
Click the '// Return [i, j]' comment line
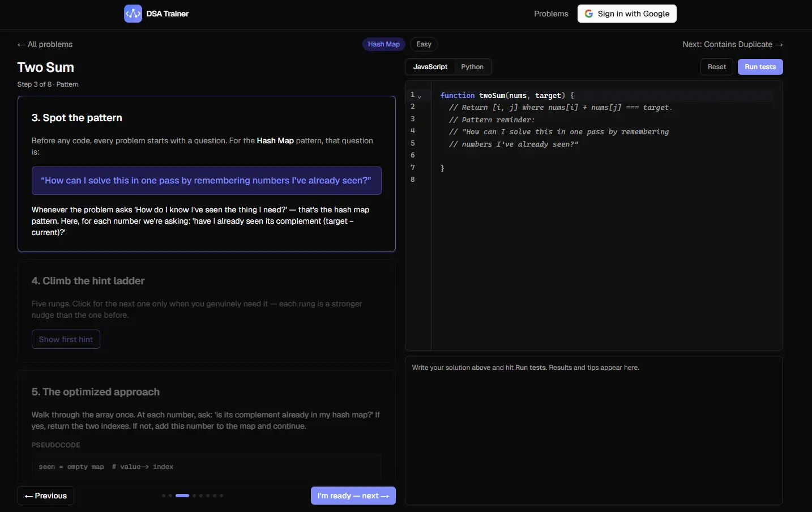tap(561, 108)
